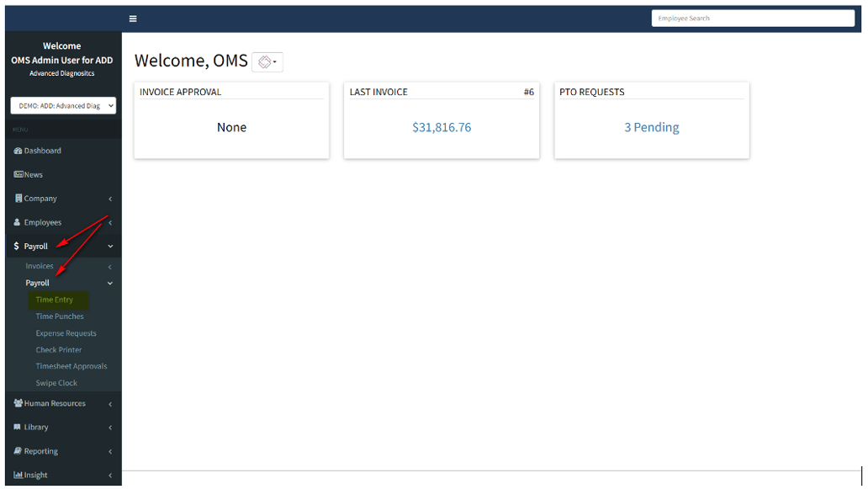The image size is (868, 489).
Task: Click the icon next to Welcome, OMS
Action: 267,61
